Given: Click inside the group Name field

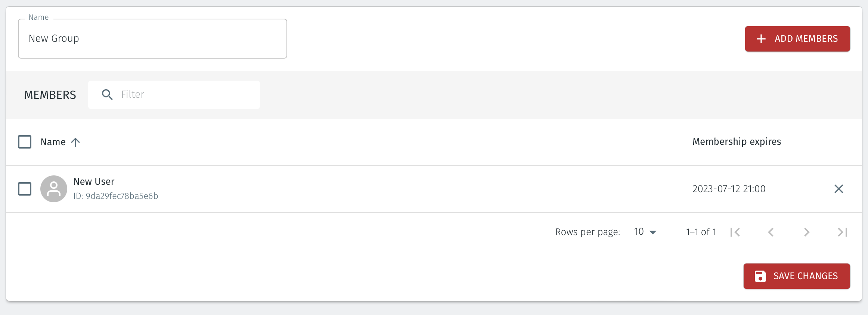Looking at the screenshot, I should coord(152,38).
